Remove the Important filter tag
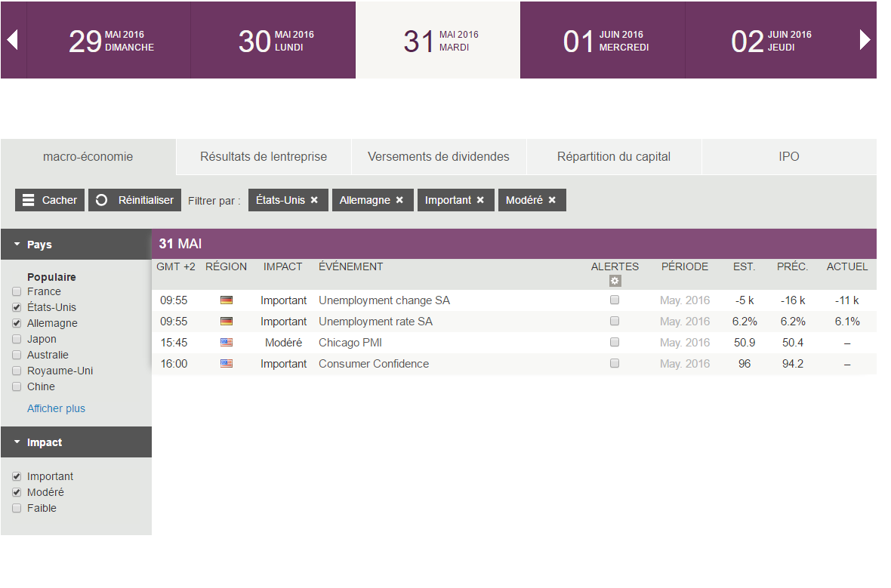This screenshot has width=891, height=588. click(480, 200)
